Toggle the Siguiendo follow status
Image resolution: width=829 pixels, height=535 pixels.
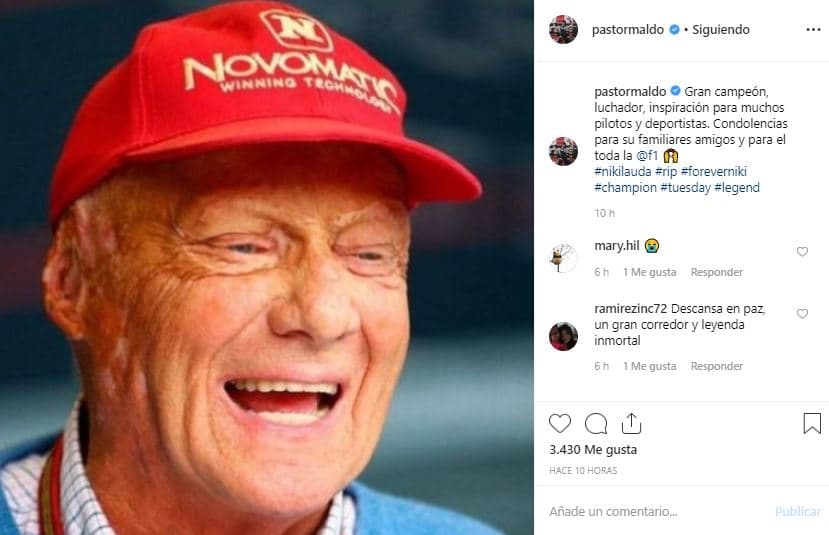(720, 30)
